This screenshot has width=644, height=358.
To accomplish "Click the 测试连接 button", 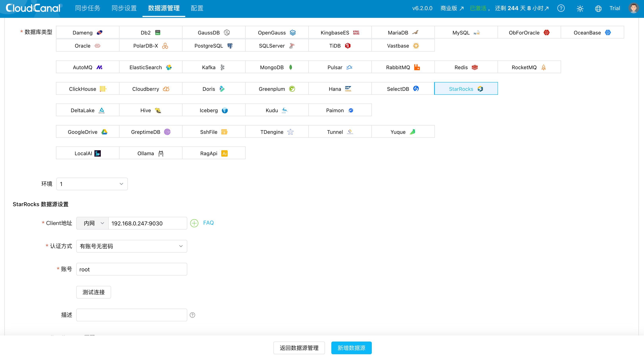I will pos(93,292).
